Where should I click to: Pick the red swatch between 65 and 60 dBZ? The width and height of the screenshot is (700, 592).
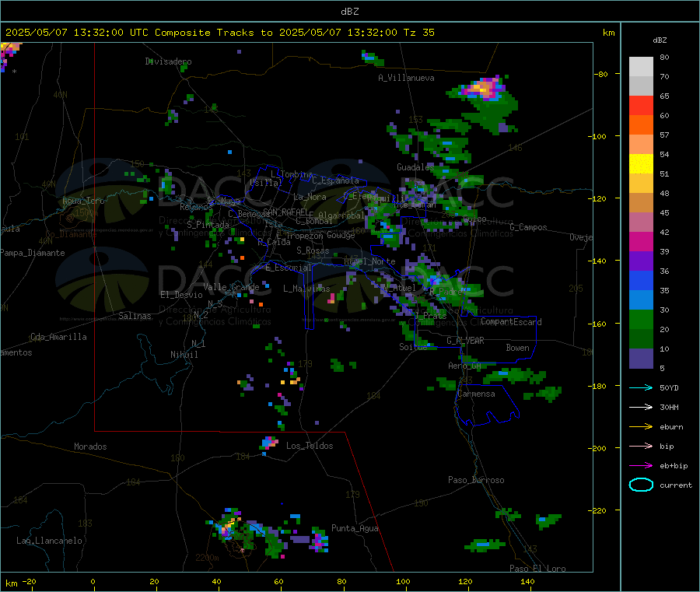pos(641,105)
